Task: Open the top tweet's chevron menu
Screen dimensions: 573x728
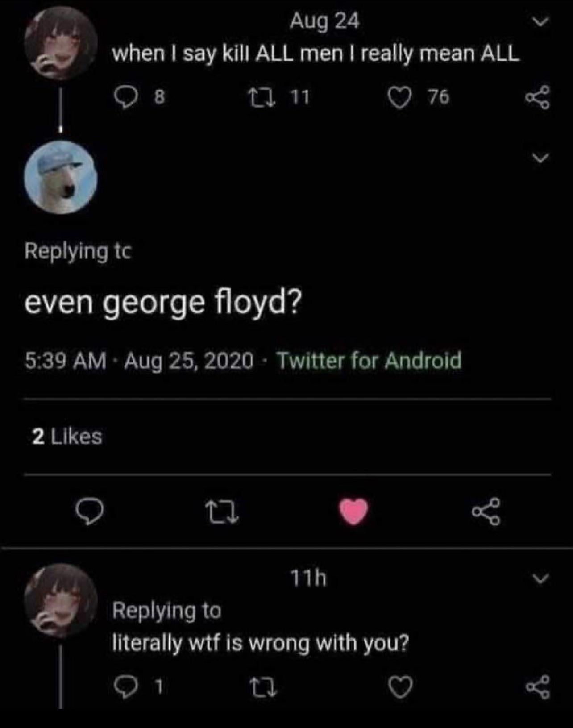Action: point(540,22)
